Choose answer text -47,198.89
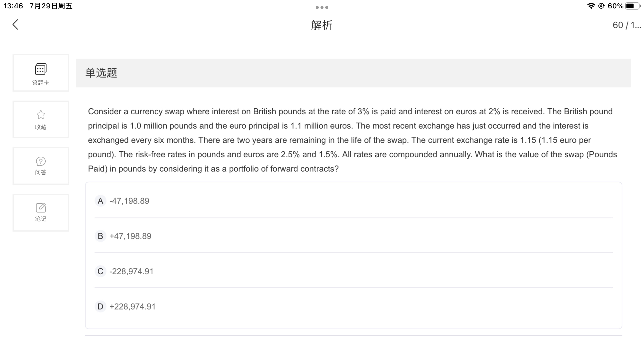 129,201
